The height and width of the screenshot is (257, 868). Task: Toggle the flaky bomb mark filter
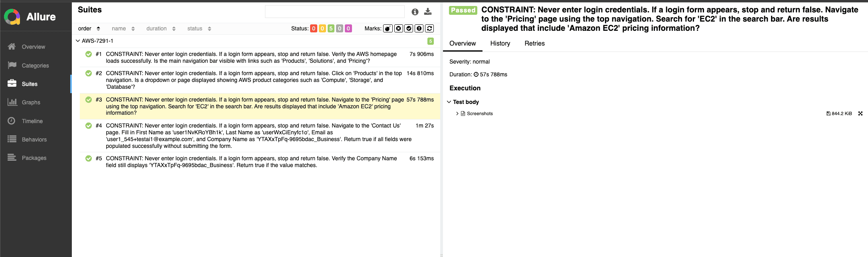[388, 28]
